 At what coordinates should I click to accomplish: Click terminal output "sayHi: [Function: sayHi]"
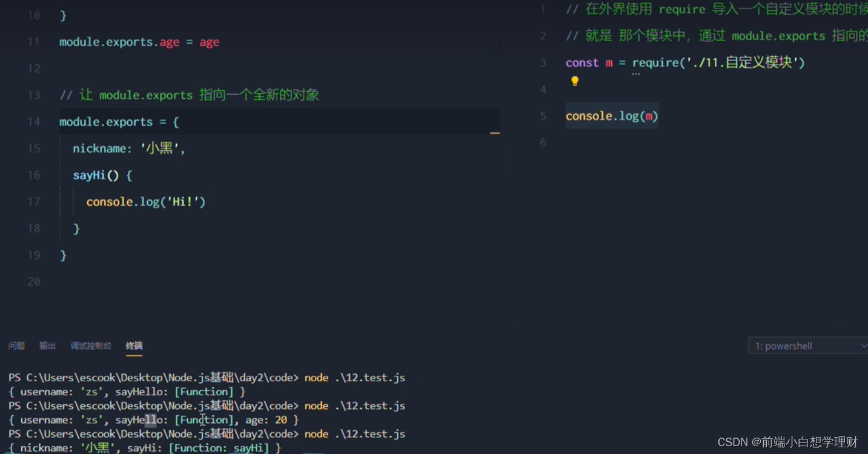click(198, 448)
